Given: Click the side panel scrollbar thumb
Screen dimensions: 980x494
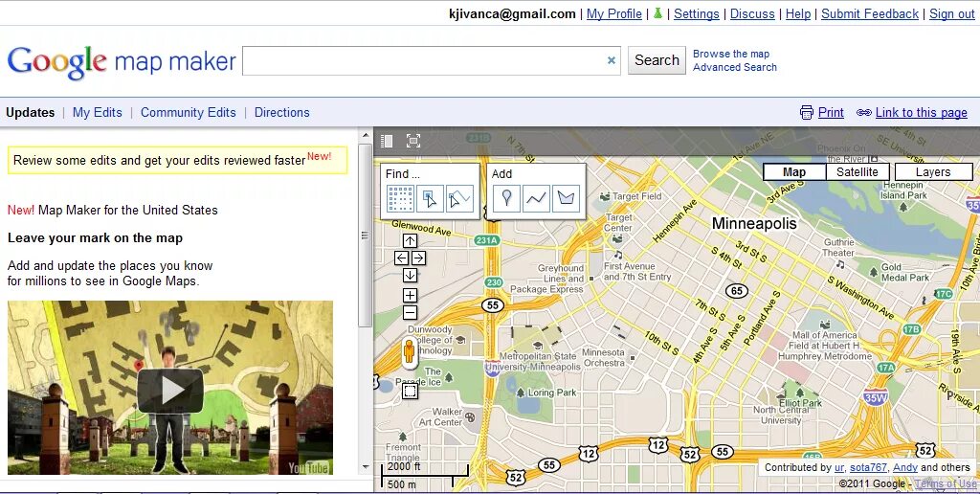Looking at the screenshot, I should [x=365, y=235].
